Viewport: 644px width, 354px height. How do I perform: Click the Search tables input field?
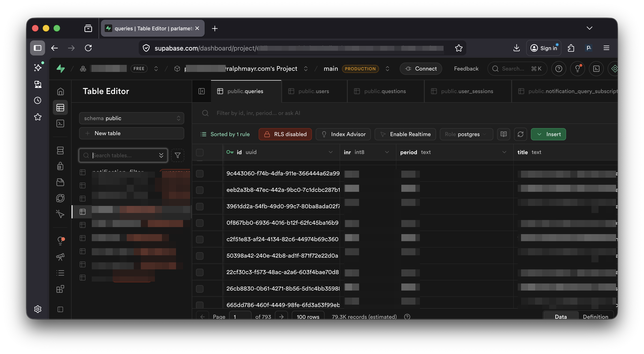(x=120, y=155)
